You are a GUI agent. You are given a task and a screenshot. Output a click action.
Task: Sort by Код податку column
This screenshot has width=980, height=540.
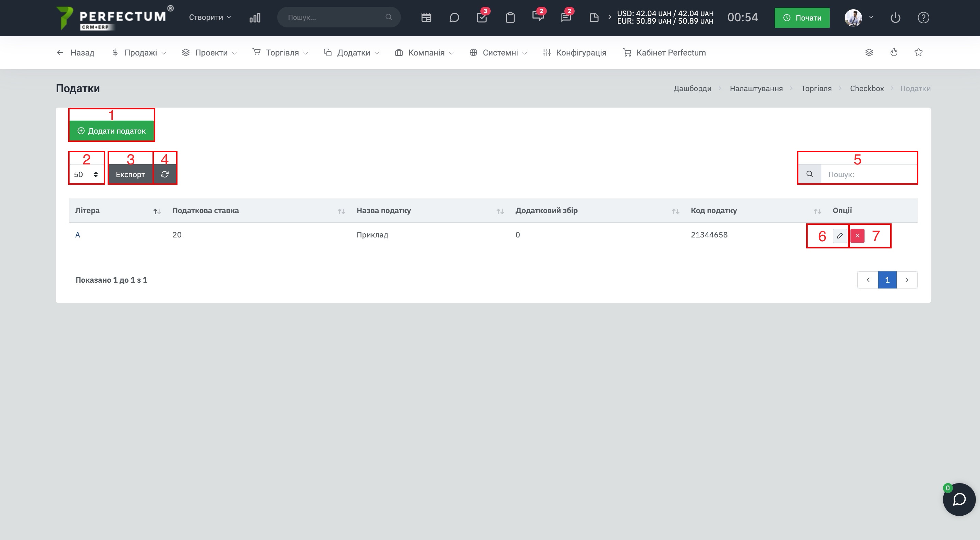tap(756, 210)
